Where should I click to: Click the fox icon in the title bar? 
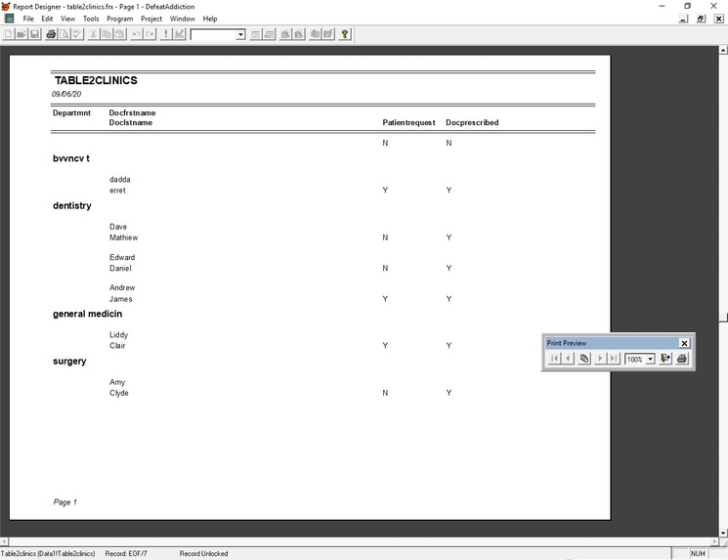6,7
